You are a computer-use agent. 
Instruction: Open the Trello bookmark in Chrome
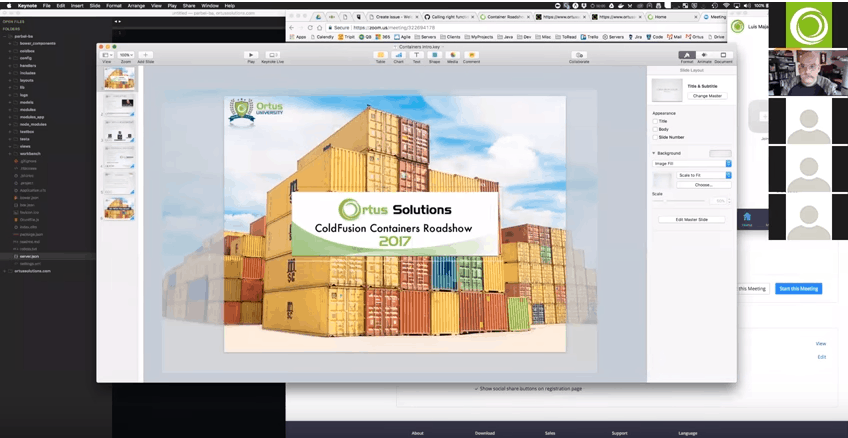(591, 37)
